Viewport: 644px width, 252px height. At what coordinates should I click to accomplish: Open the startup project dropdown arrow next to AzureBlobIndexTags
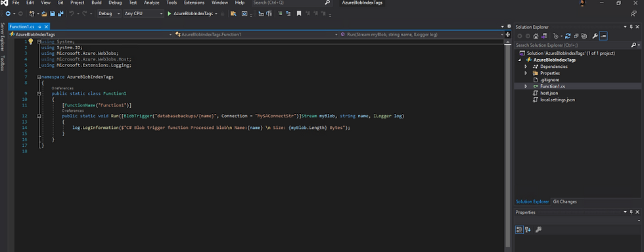[216, 14]
